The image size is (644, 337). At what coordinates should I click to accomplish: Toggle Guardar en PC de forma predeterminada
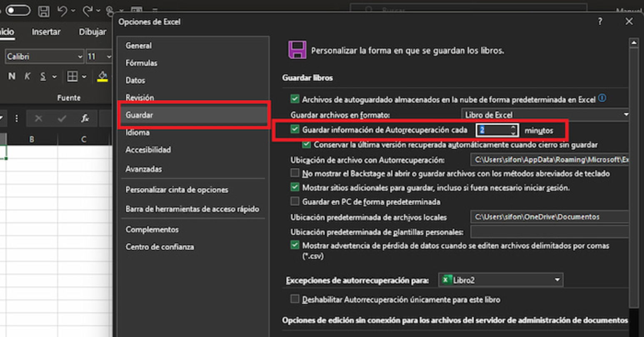[x=295, y=201]
